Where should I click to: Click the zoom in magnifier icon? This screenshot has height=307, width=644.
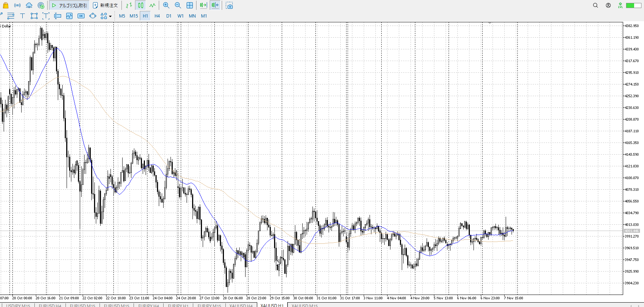[166, 5]
